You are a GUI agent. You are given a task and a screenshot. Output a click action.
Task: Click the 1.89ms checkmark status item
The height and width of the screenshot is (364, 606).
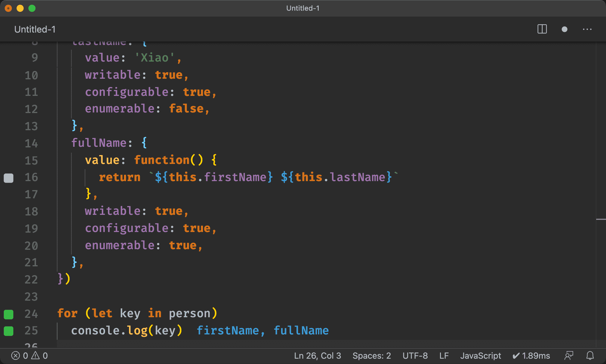531,355
